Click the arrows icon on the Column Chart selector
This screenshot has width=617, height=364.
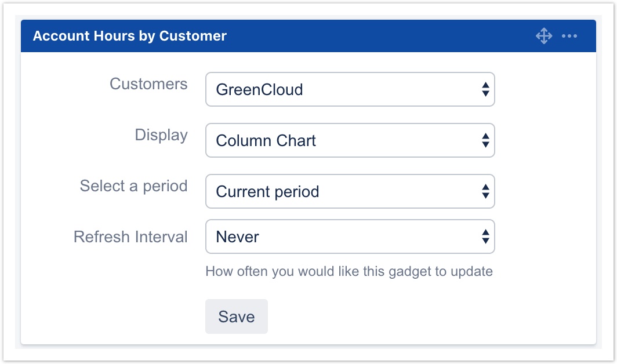pos(485,140)
